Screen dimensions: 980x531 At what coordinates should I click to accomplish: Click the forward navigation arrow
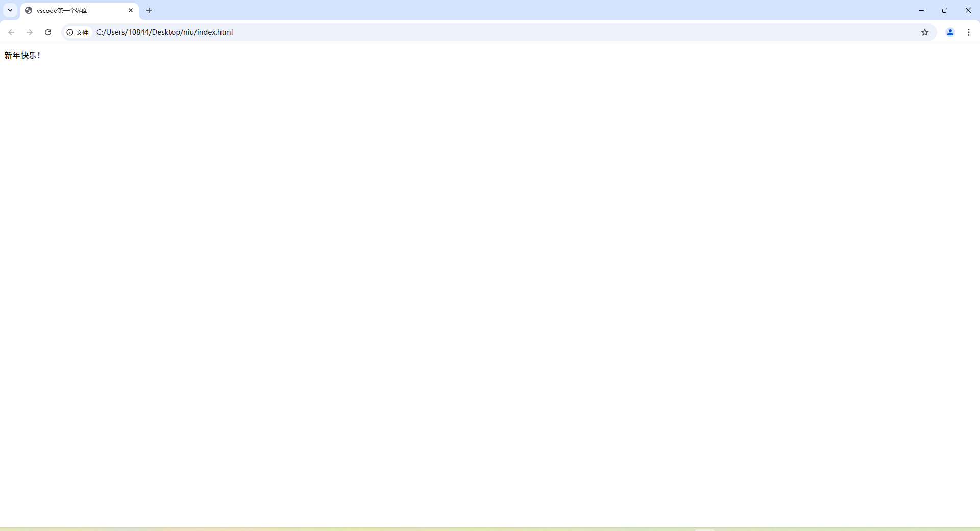[29, 32]
